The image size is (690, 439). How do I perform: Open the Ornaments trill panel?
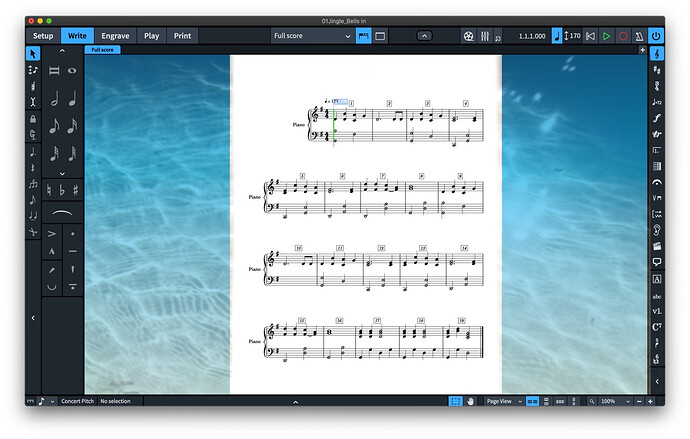click(657, 134)
